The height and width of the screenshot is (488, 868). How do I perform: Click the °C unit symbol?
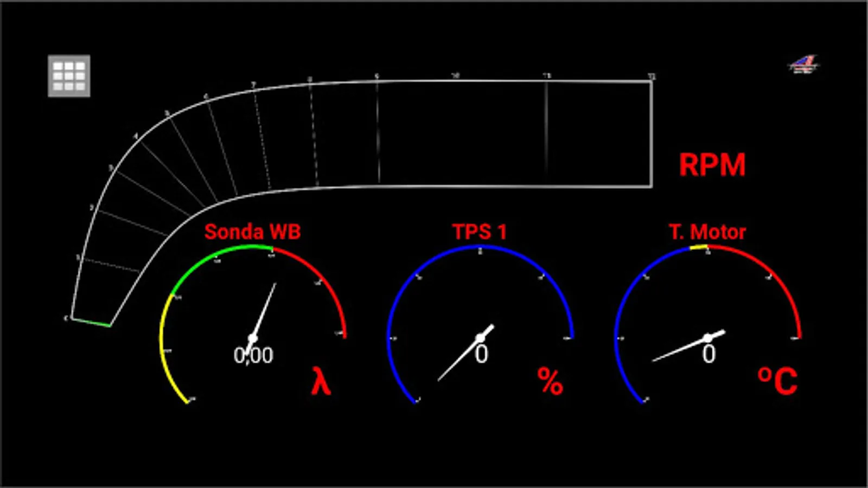tap(777, 381)
